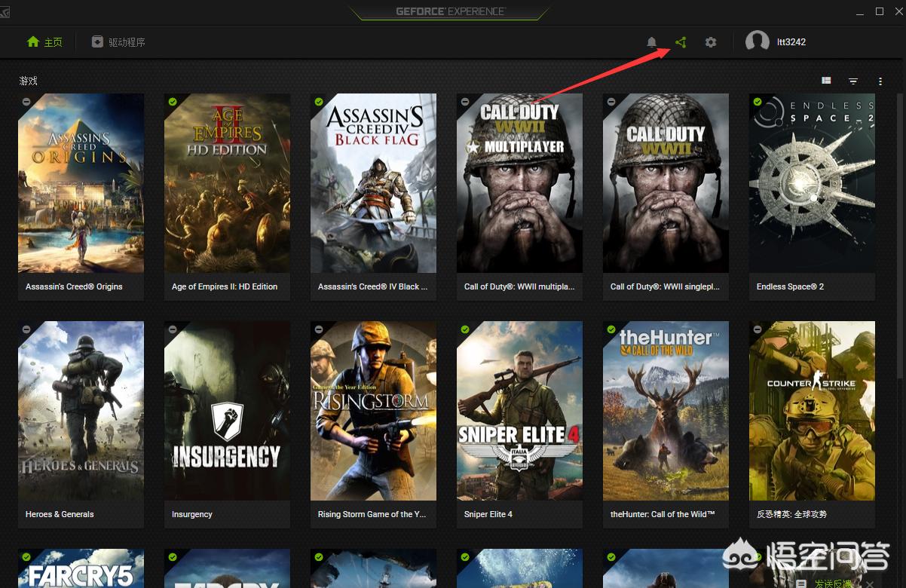Click title text "theHunter: Call of the Wild™"
Screen dimensions: 906x588
coord(663,514)
